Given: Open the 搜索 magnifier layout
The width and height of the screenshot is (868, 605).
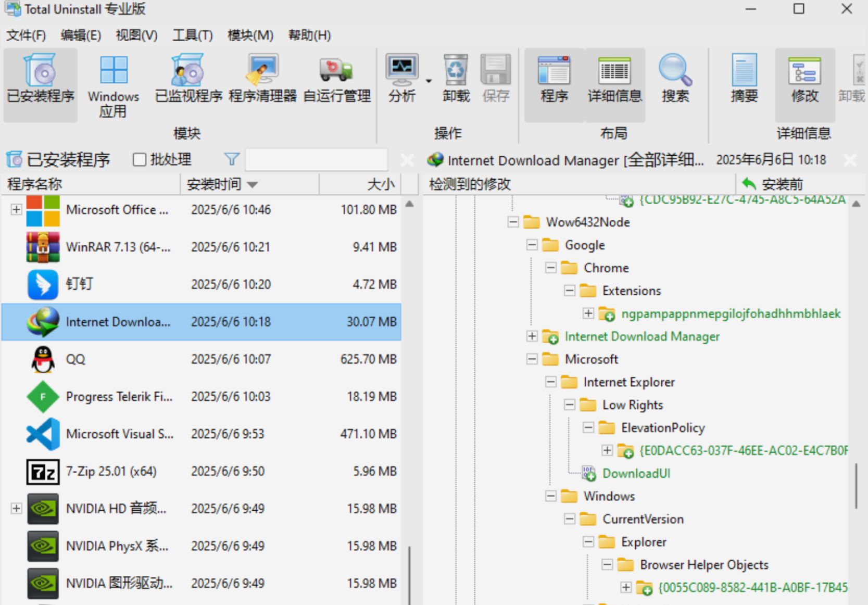Looking at the screenshot, I should 675,79.
